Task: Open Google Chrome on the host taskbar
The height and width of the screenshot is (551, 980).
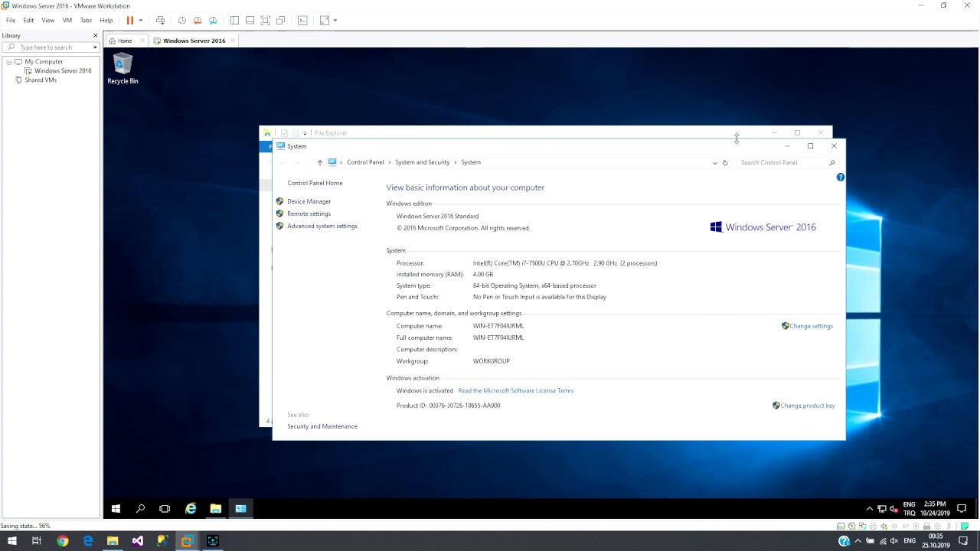Action: coord(63,541)
